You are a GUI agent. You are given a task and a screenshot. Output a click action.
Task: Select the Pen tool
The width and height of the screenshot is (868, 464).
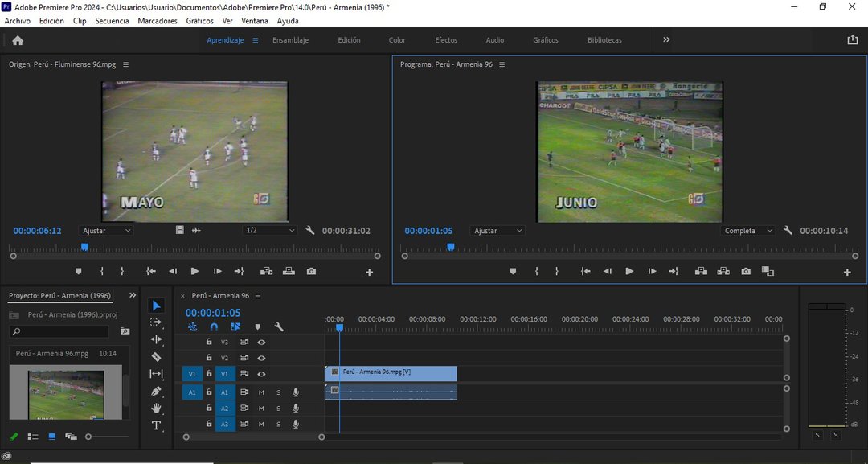[156, 392]
